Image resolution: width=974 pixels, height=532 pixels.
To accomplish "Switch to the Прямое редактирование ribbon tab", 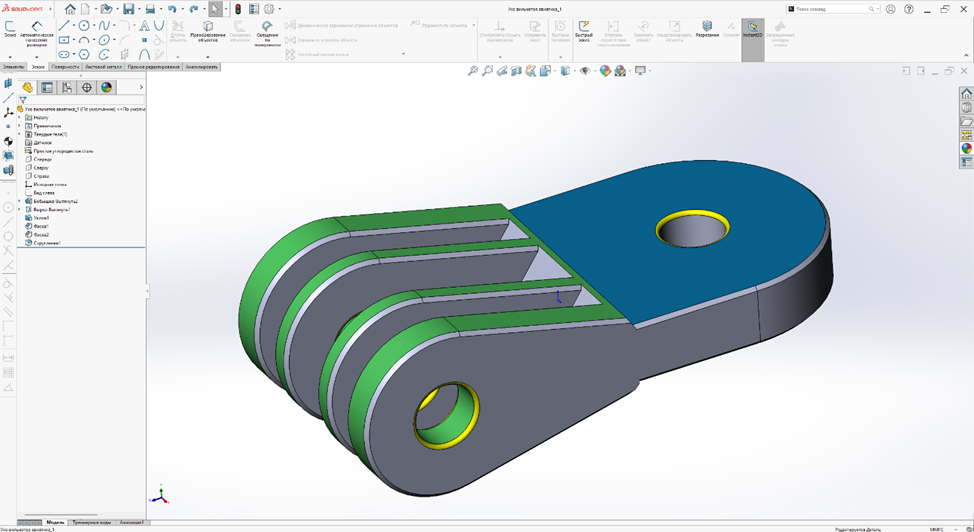I will [x=153, y=66].
